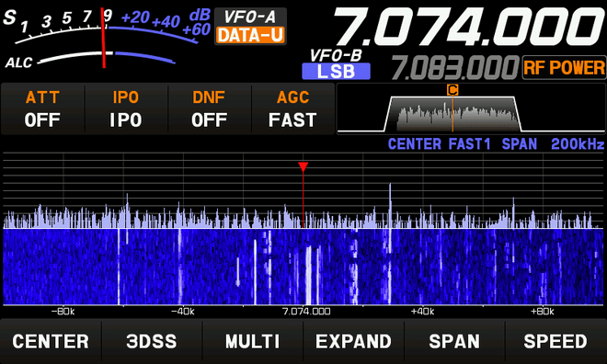607x364 pixels.
Task: Change the IPO preamp setting
Action: pyautogui.click(x=126, y=109)
